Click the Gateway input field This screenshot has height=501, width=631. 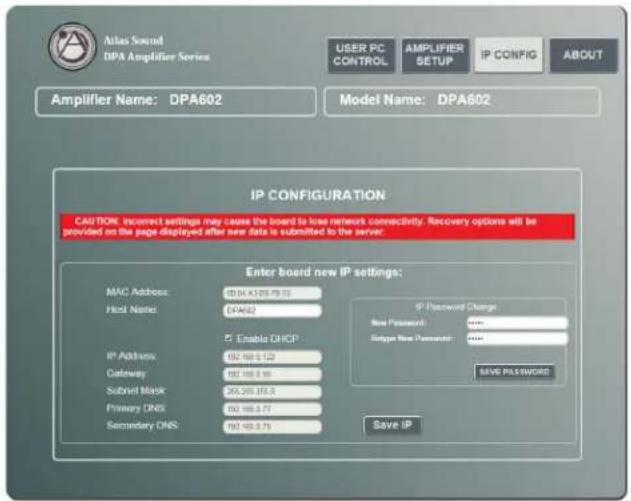(x=272, y=374)
